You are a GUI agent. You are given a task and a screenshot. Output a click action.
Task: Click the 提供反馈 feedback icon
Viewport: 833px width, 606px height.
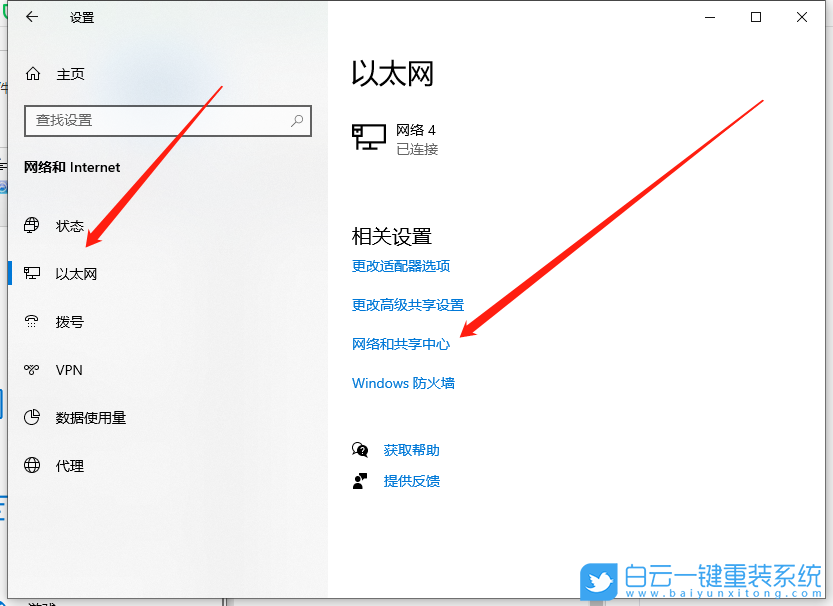click(x=360, y=480)
